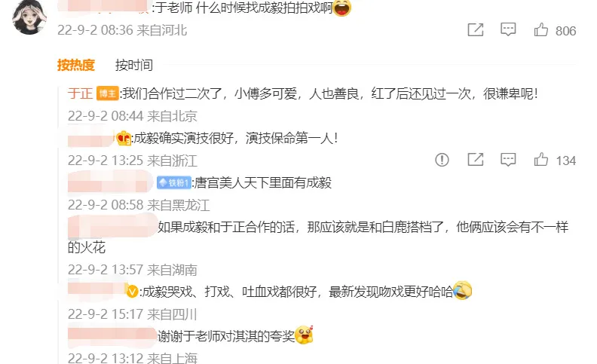Open blurred username of 黑龙江 commenter
This screenshot has width=597, height=364.
110,182
